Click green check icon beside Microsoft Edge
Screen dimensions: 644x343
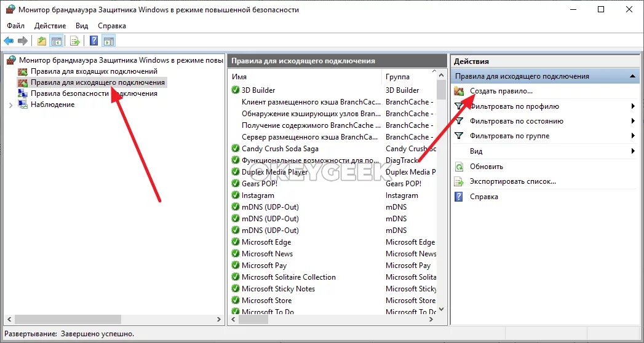[x=236, y=242]
